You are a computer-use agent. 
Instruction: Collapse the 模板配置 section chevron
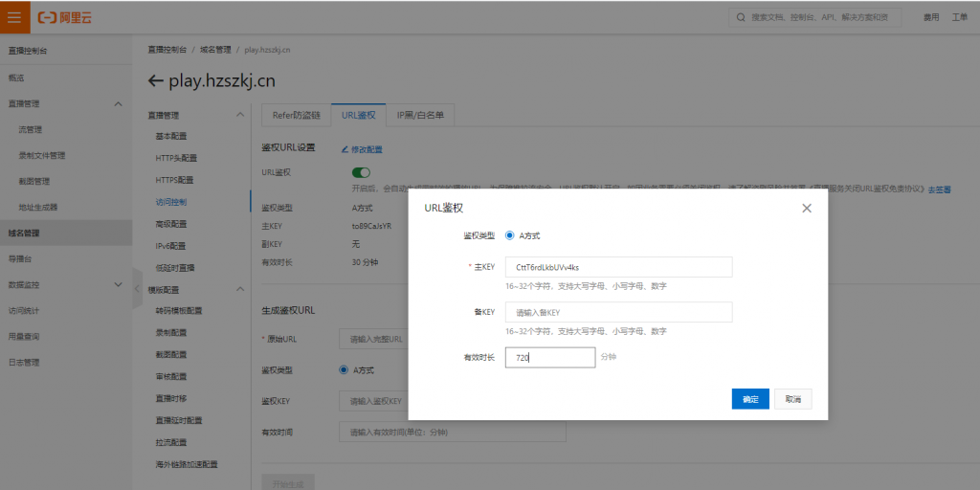[239, 289]
